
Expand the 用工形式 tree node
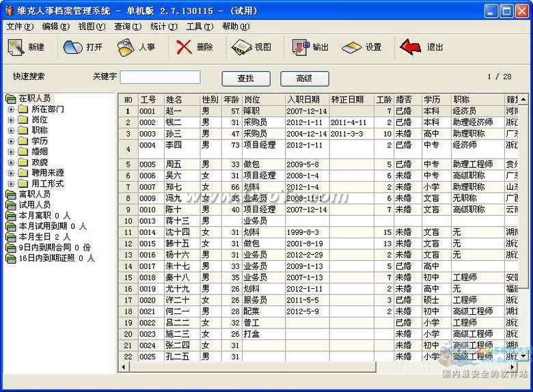11,184
